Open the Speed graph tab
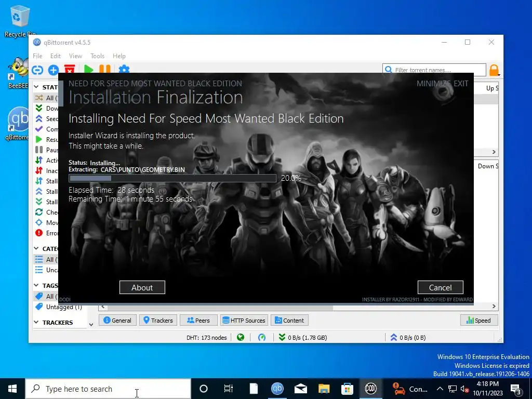Image resolution: width=532 pixels, height=399 pixels. tap(478, 320)
